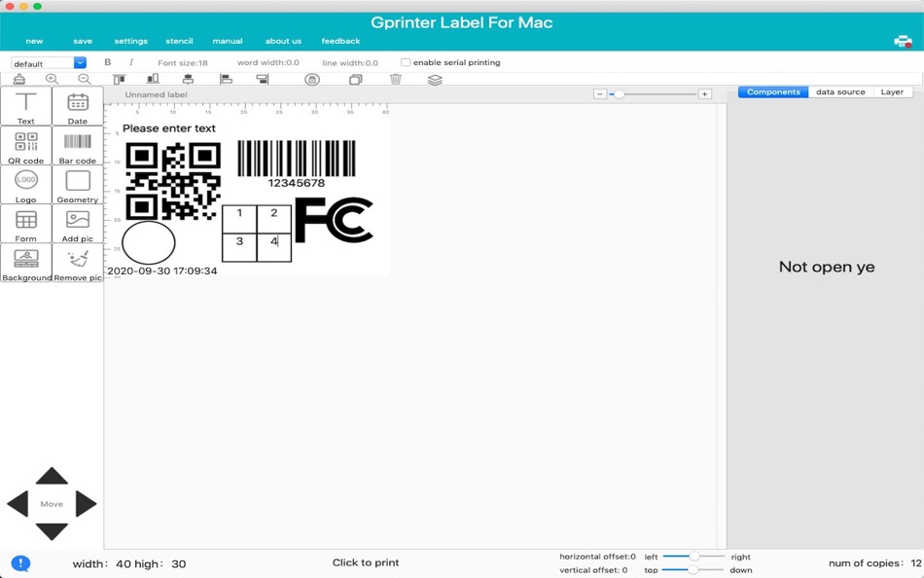Open the new menu
The width and height of the screenshot is (924, 578).
point(34,41)
